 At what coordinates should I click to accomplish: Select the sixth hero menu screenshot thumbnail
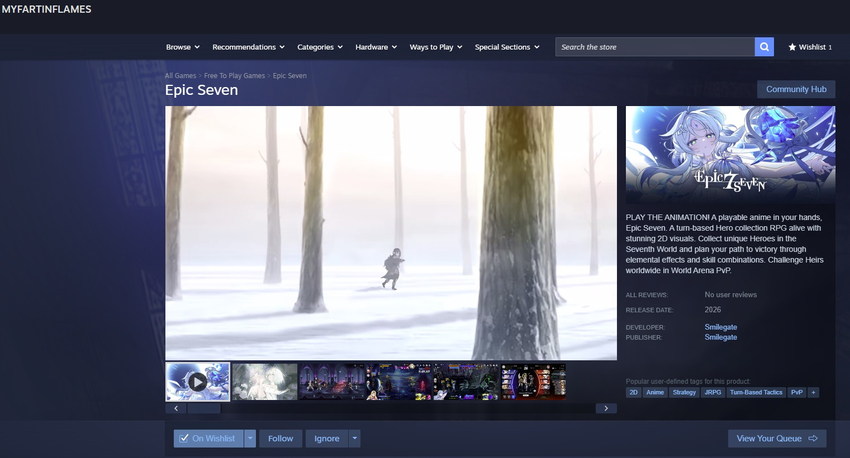click(533, 382)
